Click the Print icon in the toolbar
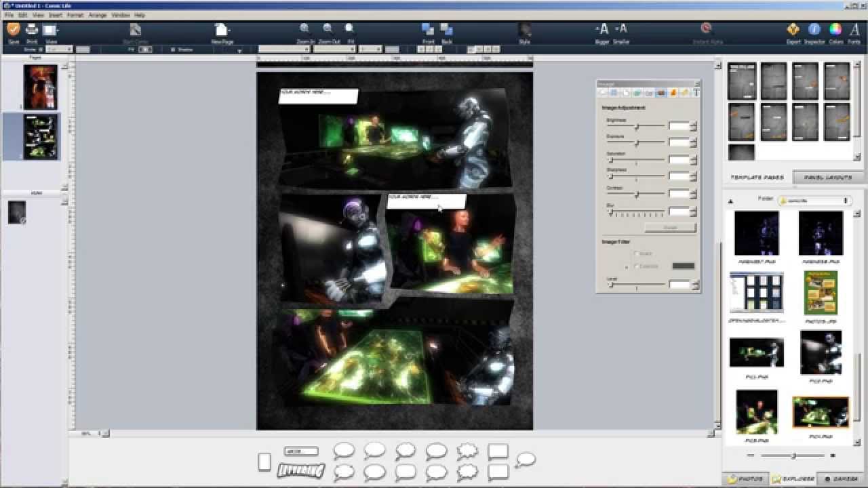This screenshot has height=488, width=868. click(32, 30)
